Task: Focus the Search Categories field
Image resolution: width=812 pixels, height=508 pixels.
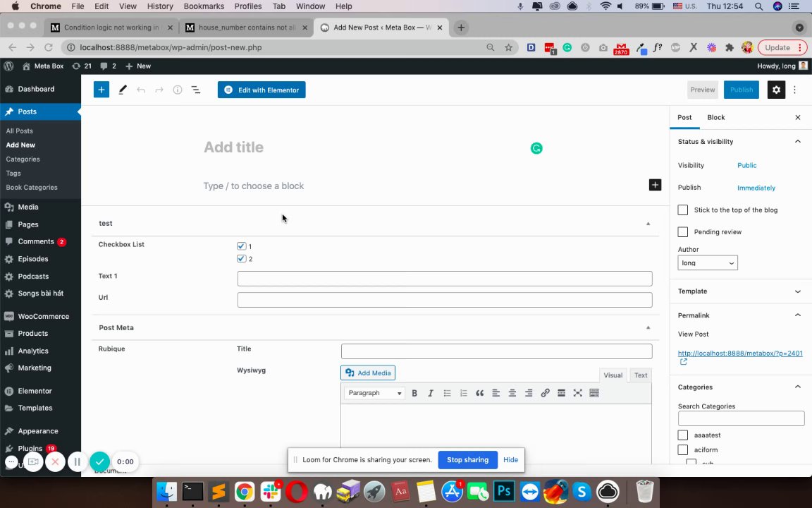Action: coord(741,418)
